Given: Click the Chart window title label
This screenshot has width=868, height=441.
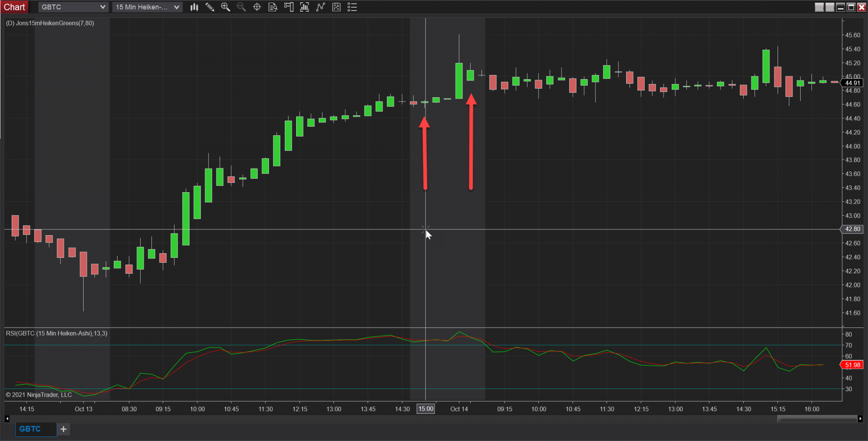Looking at the screenshot, I should click(14, 7).
